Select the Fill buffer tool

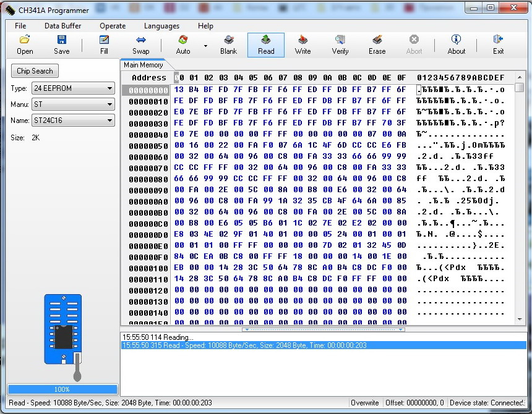point(104,44)
